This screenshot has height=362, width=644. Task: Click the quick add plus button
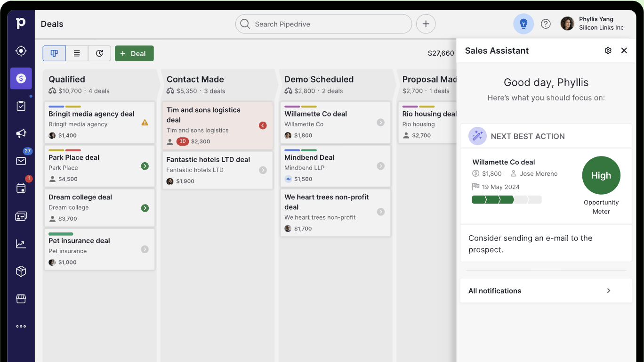(426, 24)
